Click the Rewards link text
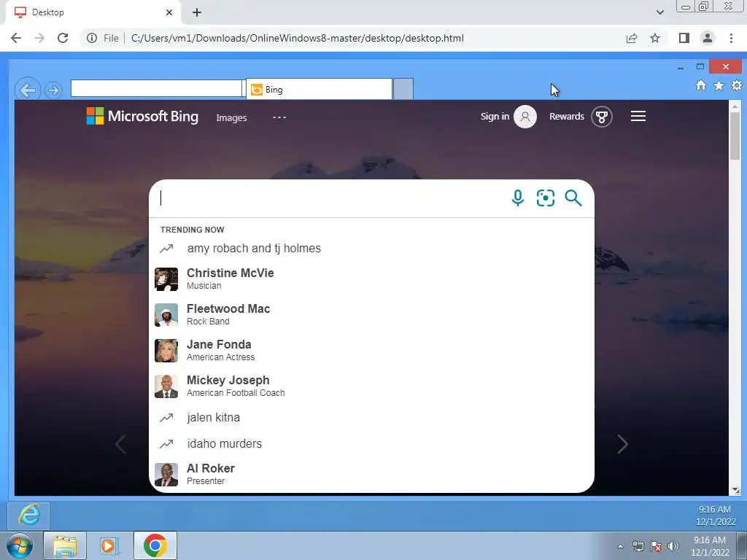747x560 pixels. [566, 117]
